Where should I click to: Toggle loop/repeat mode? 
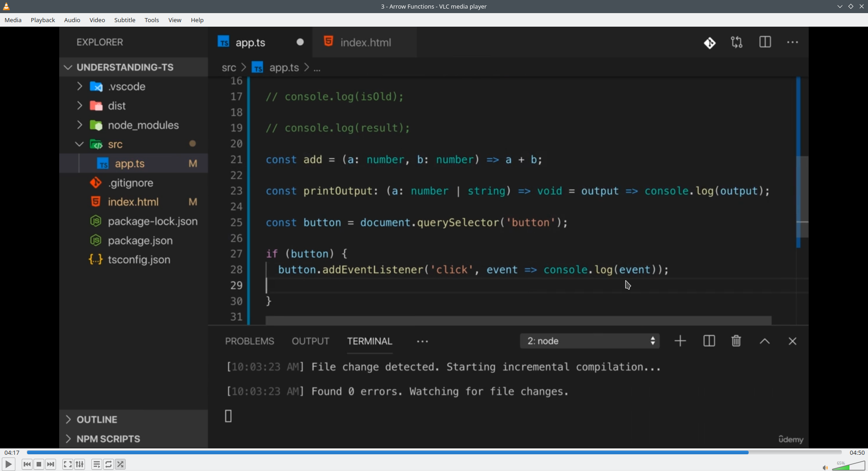[109, 464]
